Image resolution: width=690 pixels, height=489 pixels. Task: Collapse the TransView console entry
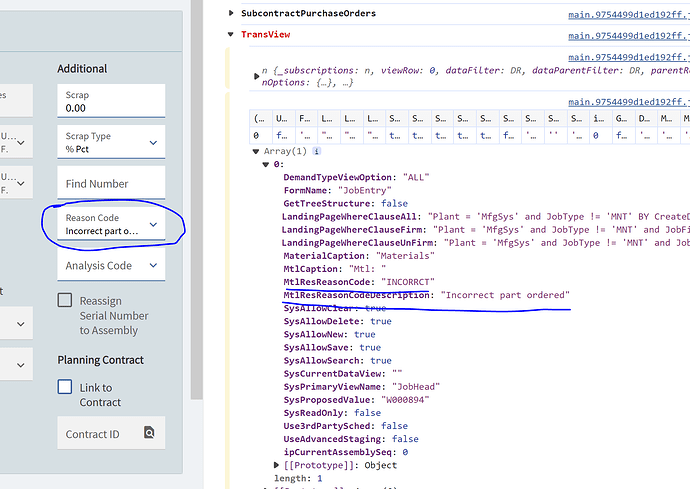[x=232, y=34]
